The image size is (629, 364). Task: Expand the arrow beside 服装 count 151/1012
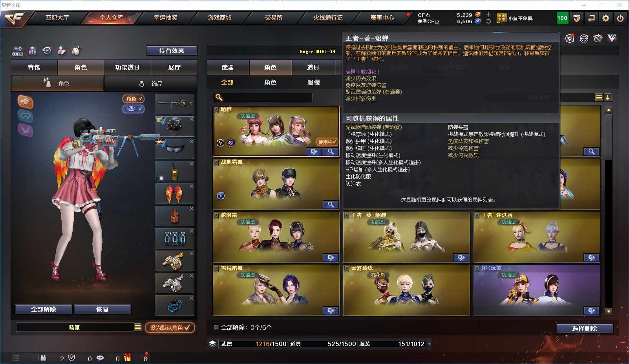429,344
